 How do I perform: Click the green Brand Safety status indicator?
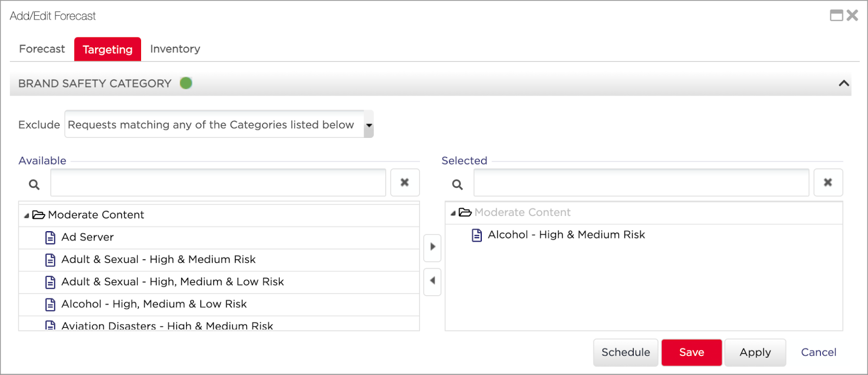(186, 83)
